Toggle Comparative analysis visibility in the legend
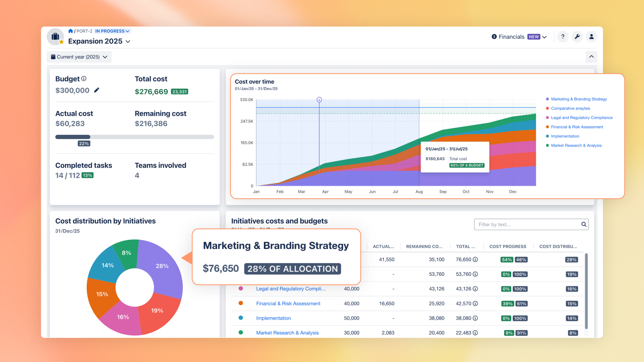This screenshot has width=644, height=362. (570, 108)
